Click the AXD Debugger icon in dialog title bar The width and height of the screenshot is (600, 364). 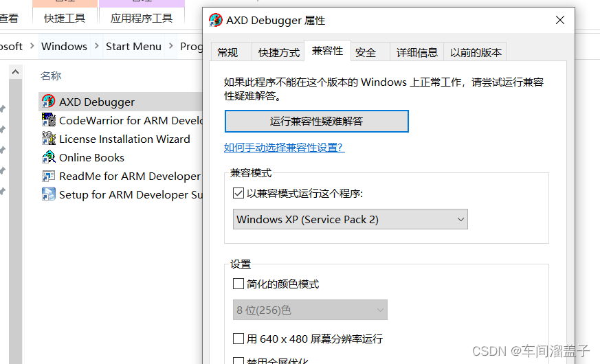pyautogui.click(x=215, y=20)
